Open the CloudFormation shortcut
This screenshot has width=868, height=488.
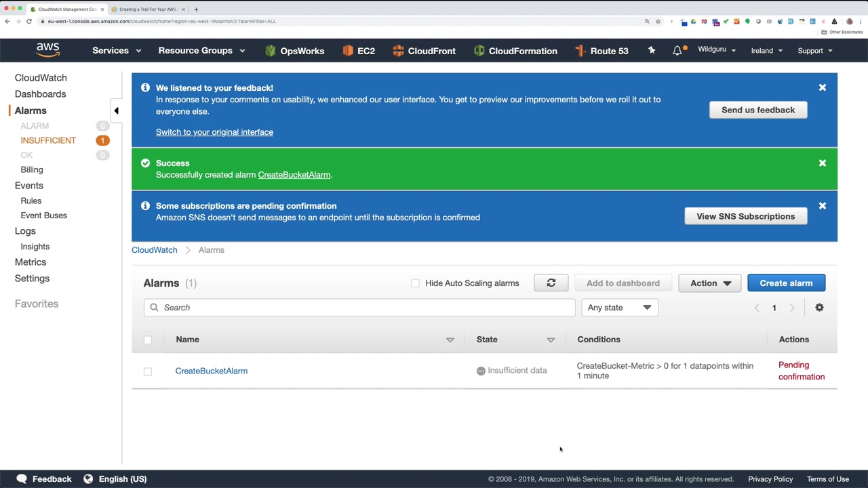click(x=515, y=51)
